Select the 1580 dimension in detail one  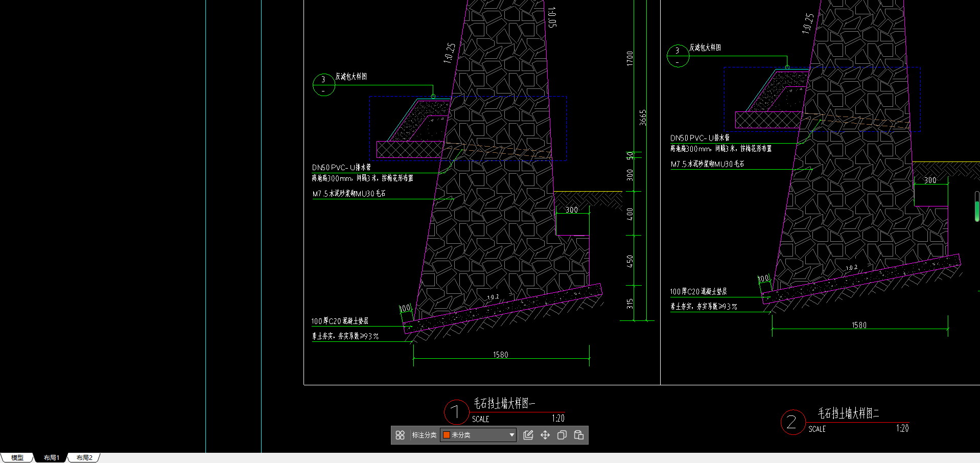pos(501,355)
